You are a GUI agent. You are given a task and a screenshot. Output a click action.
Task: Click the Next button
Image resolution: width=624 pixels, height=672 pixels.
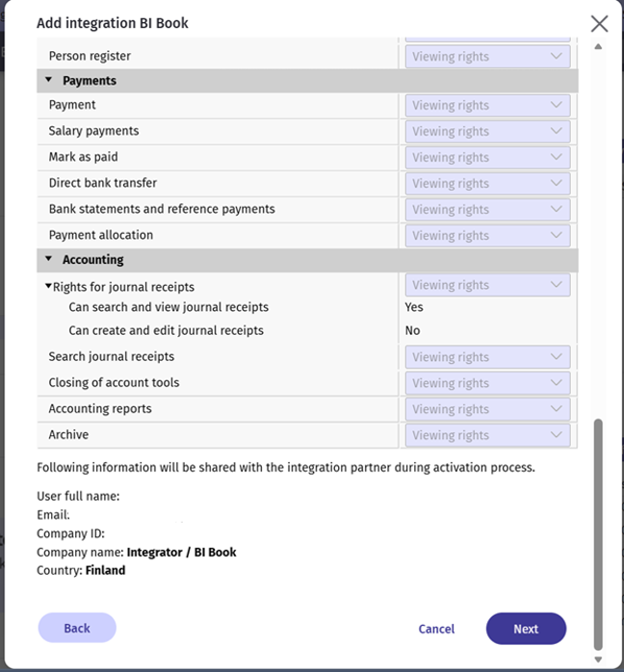526,629
